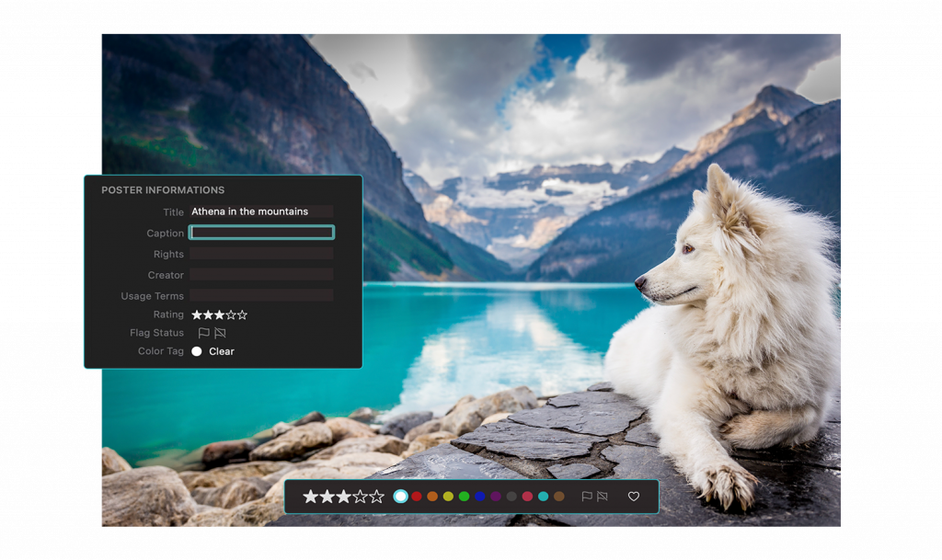Click the Usage Terms input field

coord(261,295)
